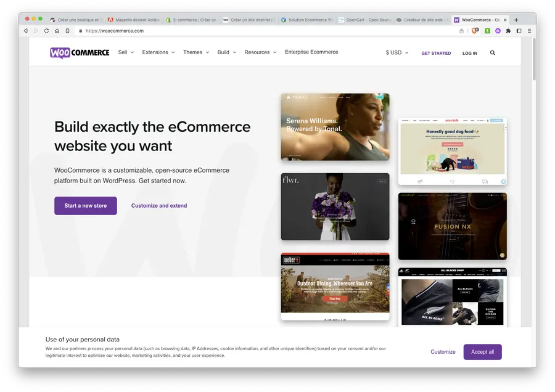The width and height of the screenshot is (555, 392).
Task: Click Customize in the cookie banner
Action: pos(443,352)
